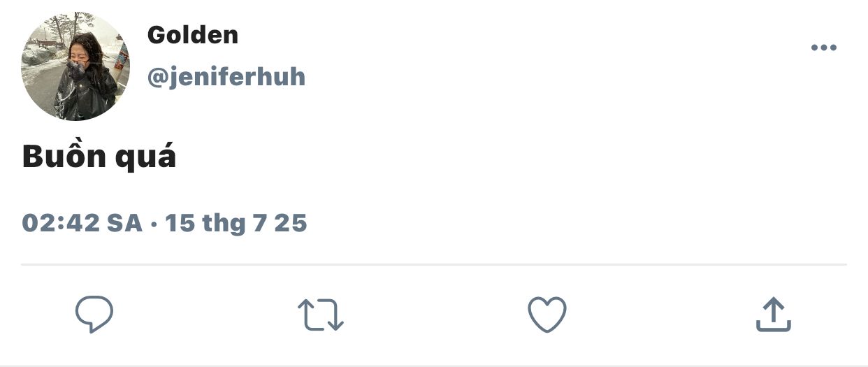The height and width of the screenshot is (367, 868).
Task: Share the tweet using the upload icon
Action: (773, 314)
